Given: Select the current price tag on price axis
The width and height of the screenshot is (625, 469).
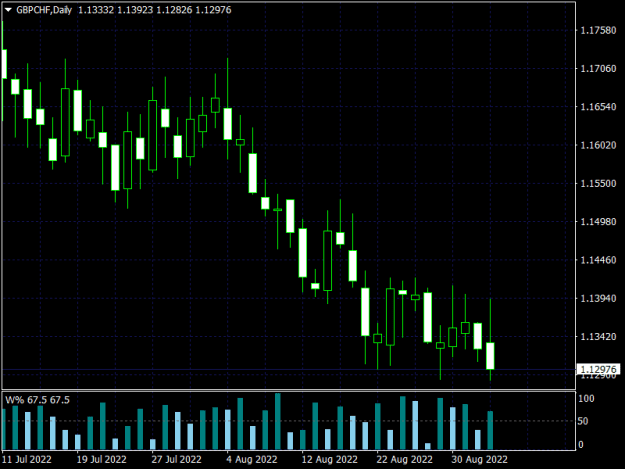Looking at the screenshot, I should click(598, 369).
